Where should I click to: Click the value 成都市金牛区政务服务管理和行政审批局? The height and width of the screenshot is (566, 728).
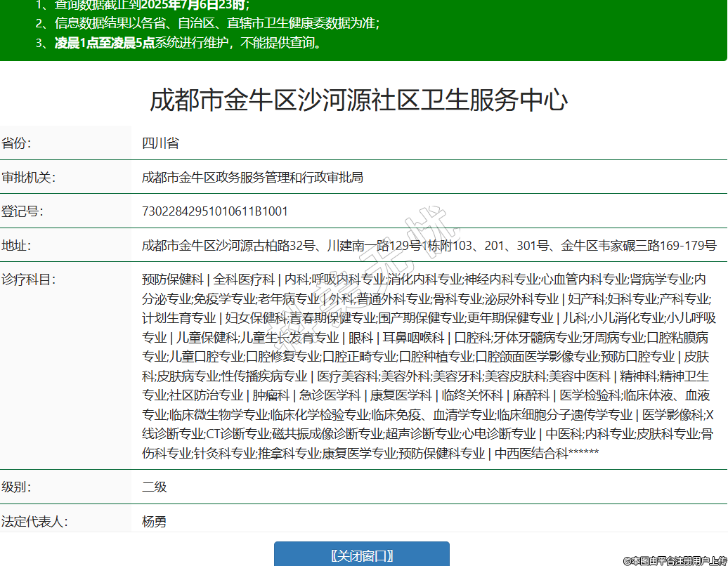252,177
